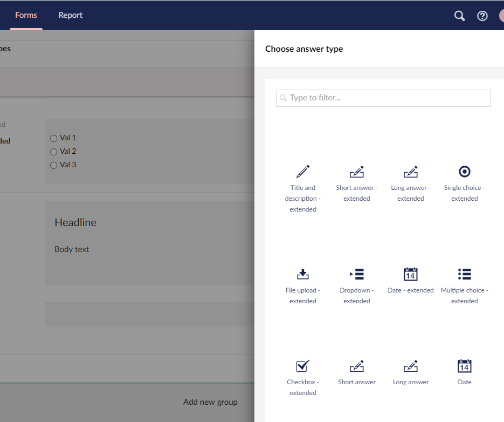The image size is (504, 422).
Task: Open the help question mark icon
Action: 482,16
